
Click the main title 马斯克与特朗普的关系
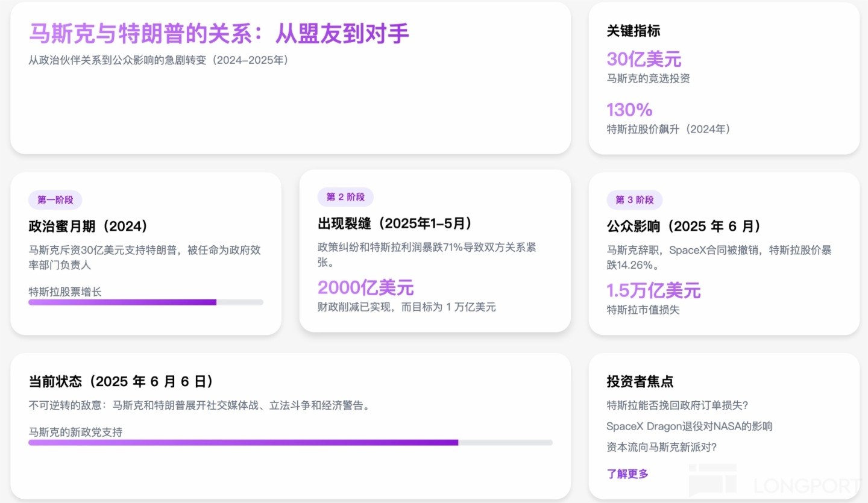219,34
